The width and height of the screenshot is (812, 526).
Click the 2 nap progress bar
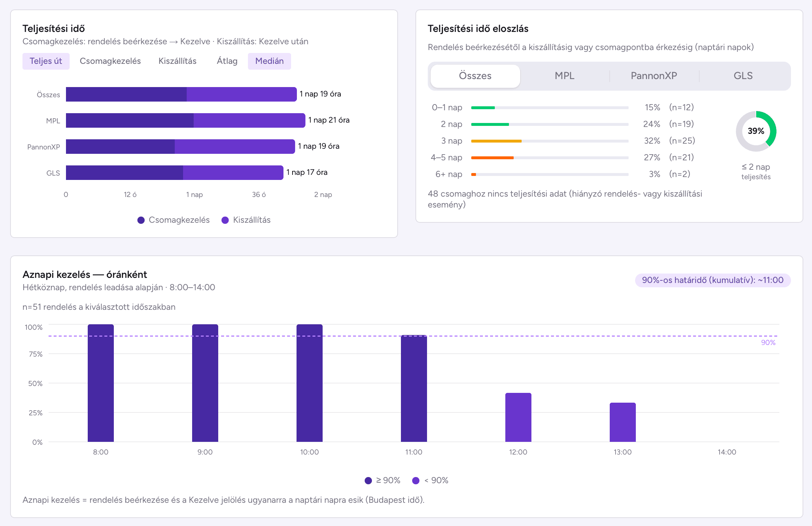click(x=550, y=124)
